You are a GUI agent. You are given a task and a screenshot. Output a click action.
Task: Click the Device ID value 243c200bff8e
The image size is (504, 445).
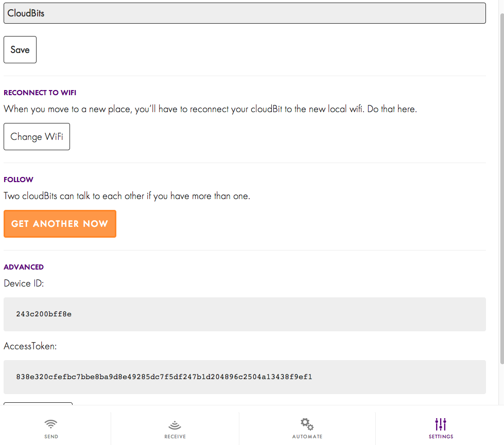(x=44, y=314)
